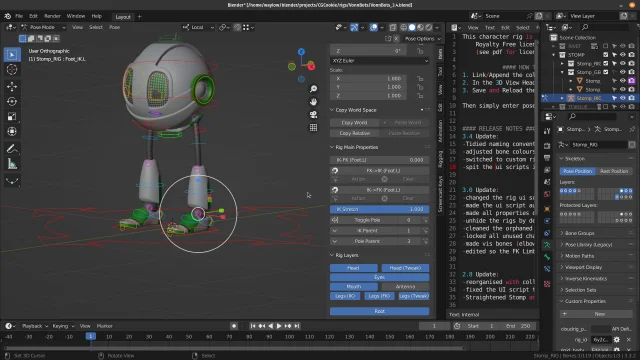The image size is (640, 360).
Task: Click the Head rig layer button
Action: [353, 268]
